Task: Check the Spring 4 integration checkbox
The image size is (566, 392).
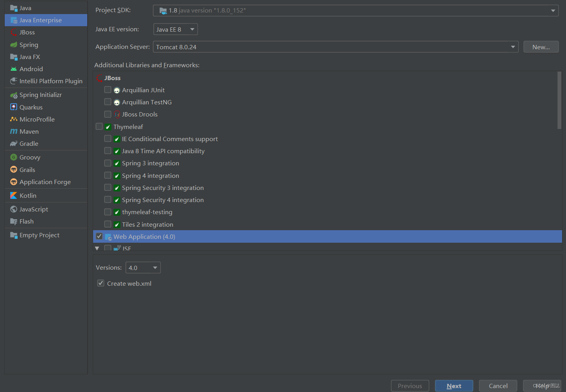Action: tap(108, 175)
